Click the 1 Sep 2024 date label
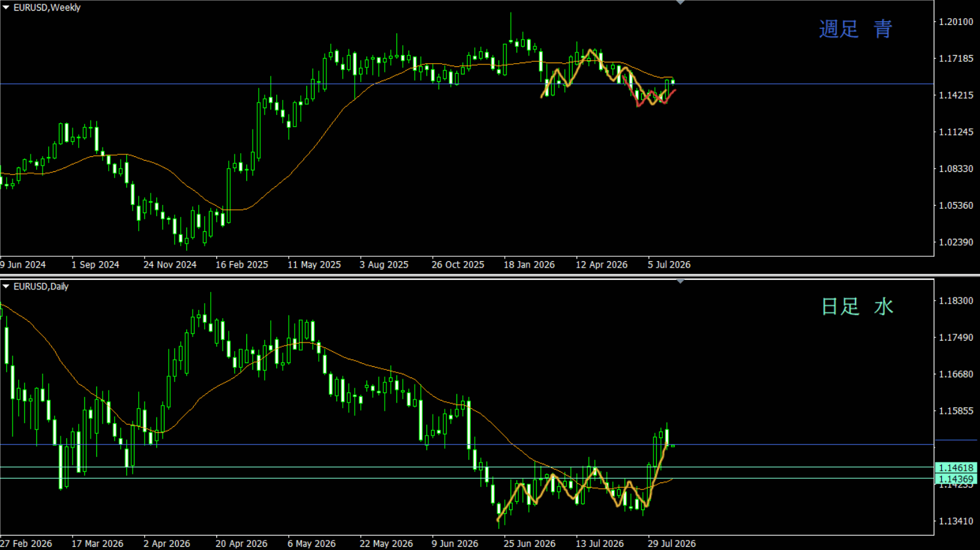This screenshot has width=980, height=550. [95, 265]
